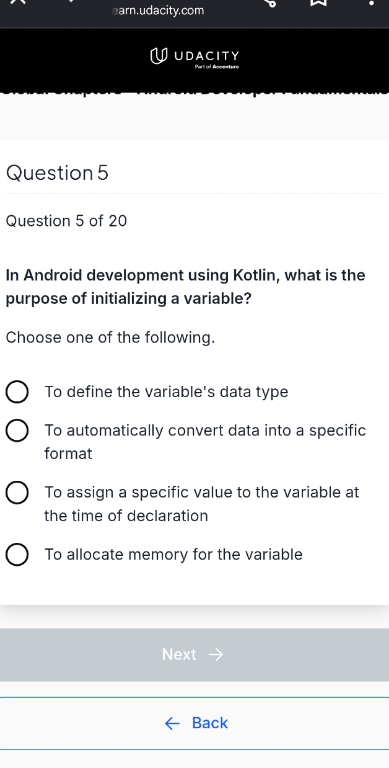
Task: Choose the "automatically convert data" radio option
Action: pos(17,431)
